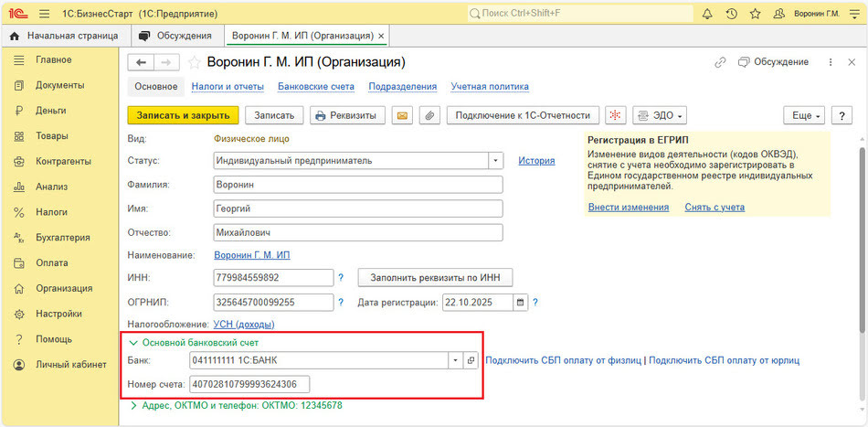Copy link with the chain icon

pyautogui.click(x=720, y=62)
